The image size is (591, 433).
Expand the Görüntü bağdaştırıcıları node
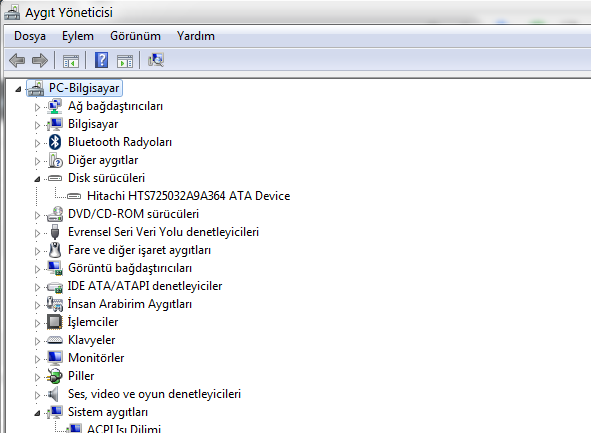click(x=37, y=269)
